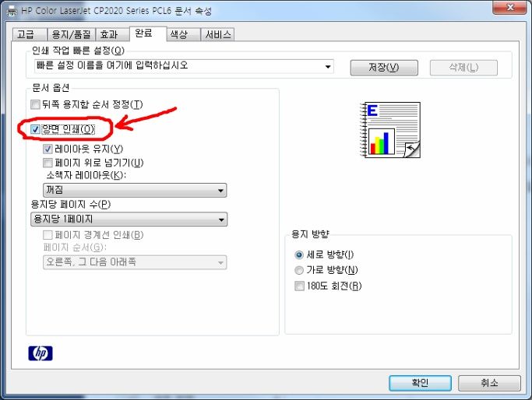
Task: Confirm with the 확인 button
Action: (x=420, y=383)
